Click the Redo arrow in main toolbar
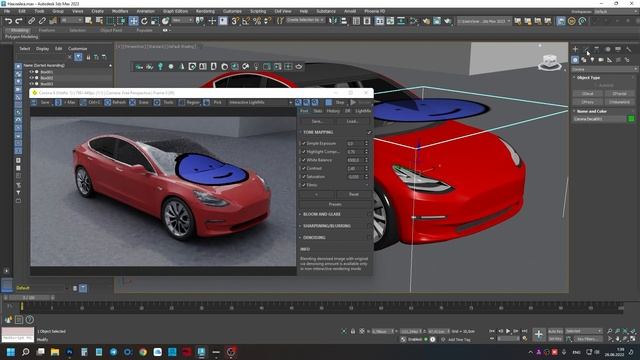Image resolution: width=640 pixels, height=360 pixels. point(19,21)
